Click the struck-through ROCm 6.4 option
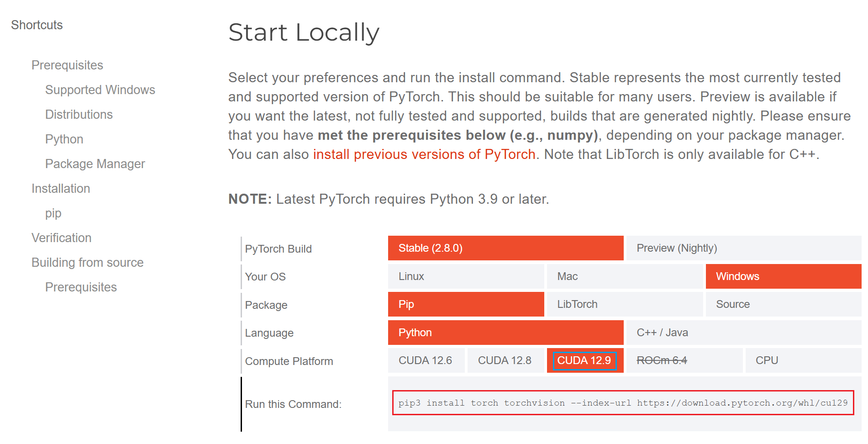The height and width of the screenshot is (444, 868). pos(684,360)
